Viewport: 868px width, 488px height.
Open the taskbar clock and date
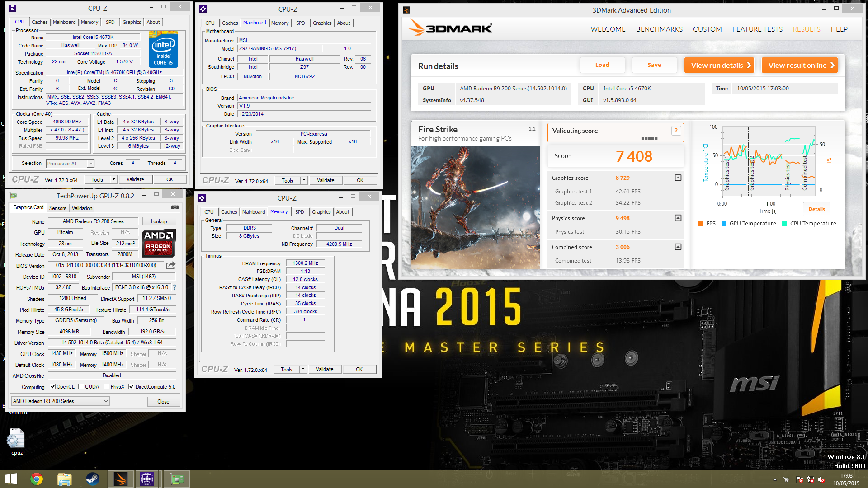pyautogui.click(x=846, y=479)
